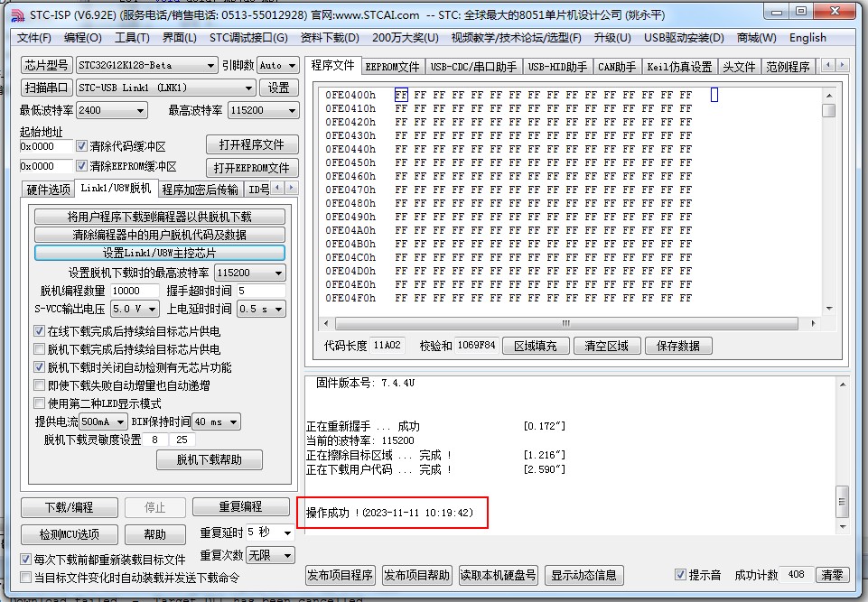Toggle 在线下载完成后持续给目标芯片供电
Viewport: 868px width, 602px height.
(x=40, y=331)
